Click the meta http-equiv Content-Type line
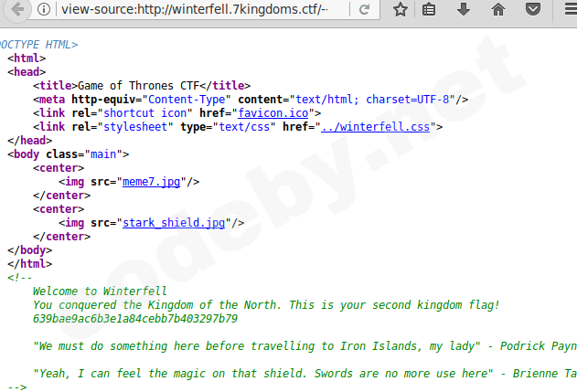This screenshot has height=392, width=577. [251, 100]
